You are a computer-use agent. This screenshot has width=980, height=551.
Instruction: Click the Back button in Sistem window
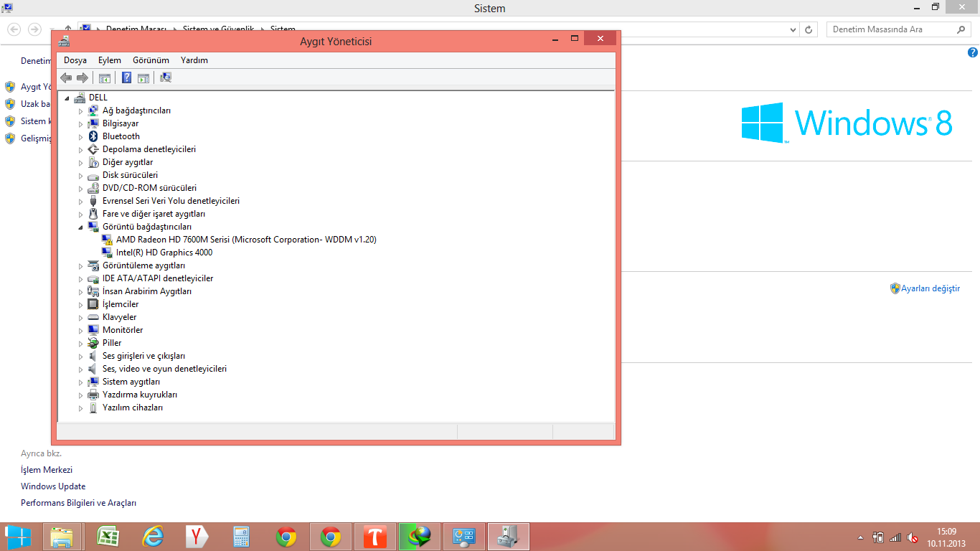pos(14,29)
